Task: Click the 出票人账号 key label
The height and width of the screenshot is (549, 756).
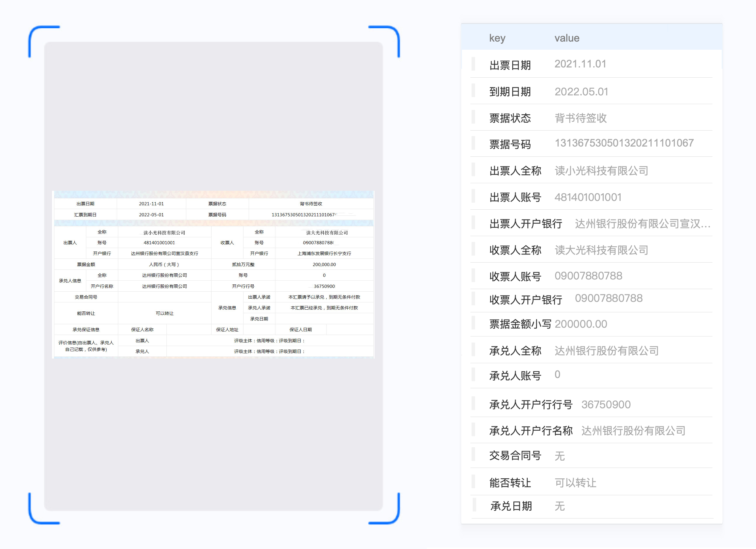Action: click(x=515, y=197)
